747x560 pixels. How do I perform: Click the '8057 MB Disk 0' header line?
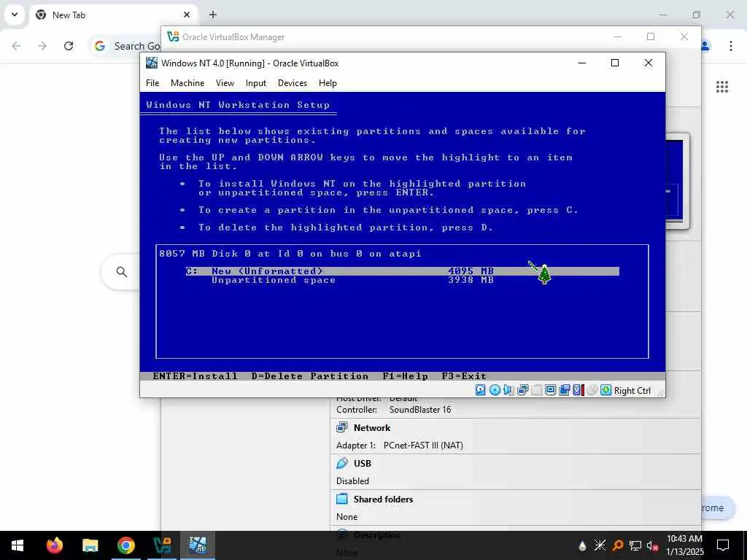coord(290,254)
